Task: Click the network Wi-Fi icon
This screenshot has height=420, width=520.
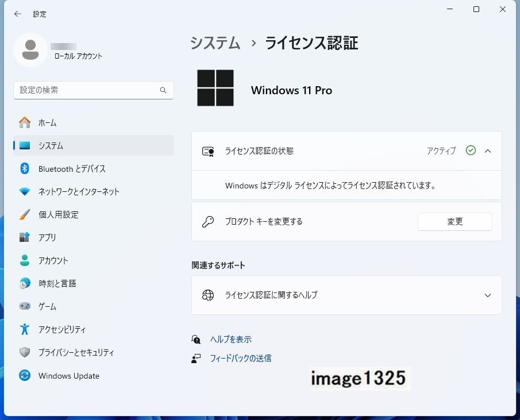Action: click(x=25, y=191)
